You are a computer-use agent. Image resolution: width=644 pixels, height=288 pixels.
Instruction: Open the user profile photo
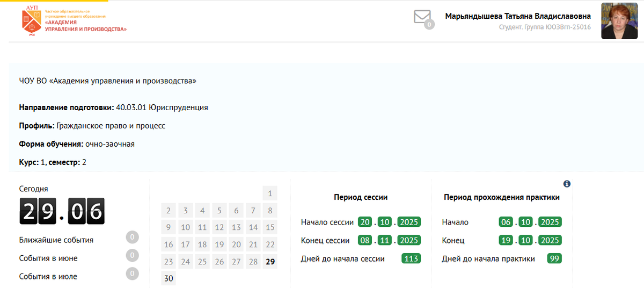tap(619, 21)
